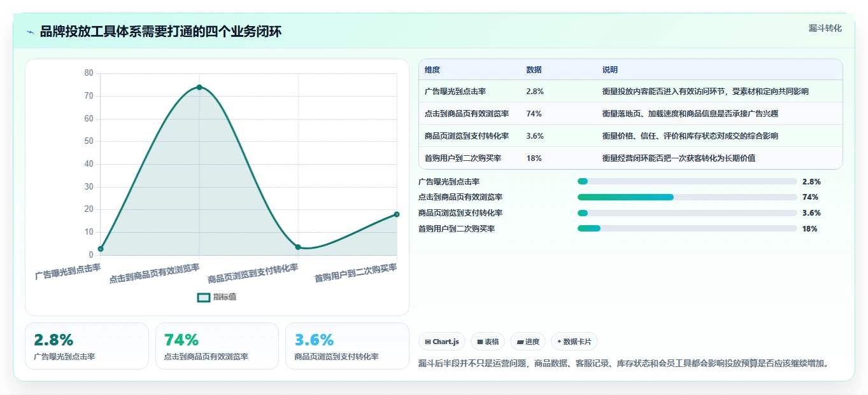
Task: Click the 进度 tag
Action: (x=528, y=342)
